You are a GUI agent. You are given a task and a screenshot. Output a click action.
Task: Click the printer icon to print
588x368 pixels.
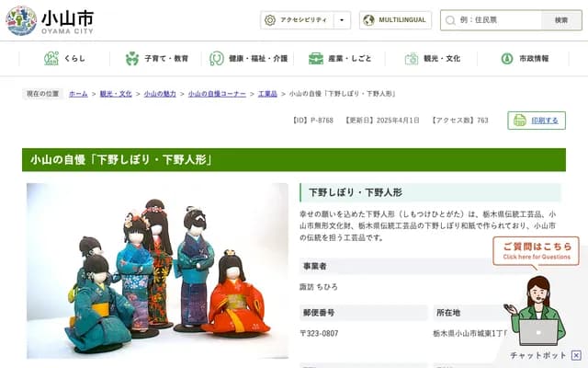click(520, 121)
